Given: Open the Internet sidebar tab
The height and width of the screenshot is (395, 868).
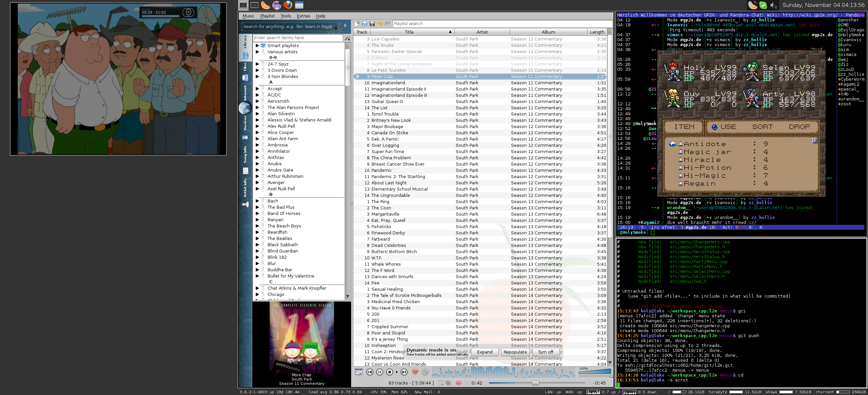Looking at the screenshot, I should pos(245,99).
